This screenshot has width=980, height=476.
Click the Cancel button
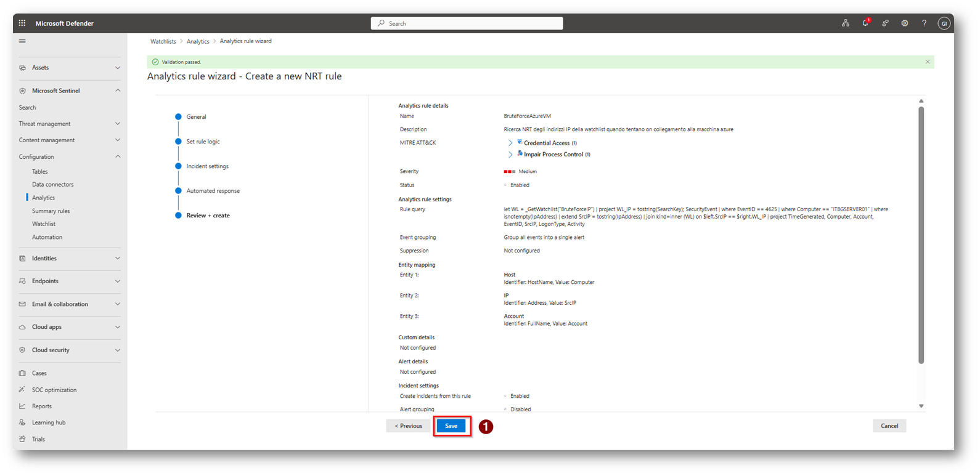click(889, 426)
